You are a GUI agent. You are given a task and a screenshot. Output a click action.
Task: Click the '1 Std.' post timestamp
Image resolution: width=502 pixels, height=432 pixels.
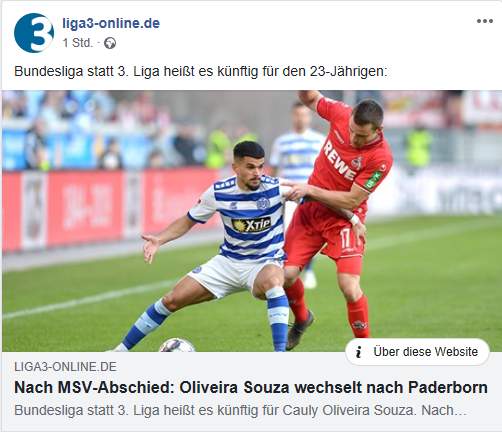[x=78, y=43]
